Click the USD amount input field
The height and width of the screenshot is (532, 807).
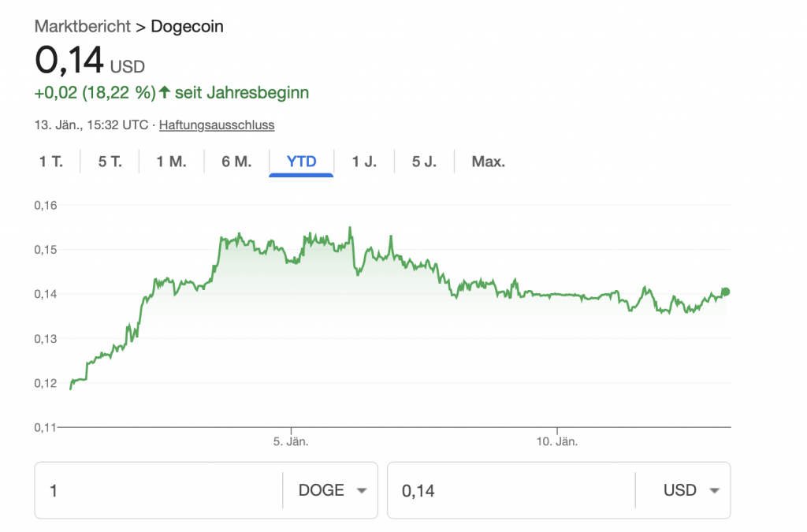(x=511, y=490)
